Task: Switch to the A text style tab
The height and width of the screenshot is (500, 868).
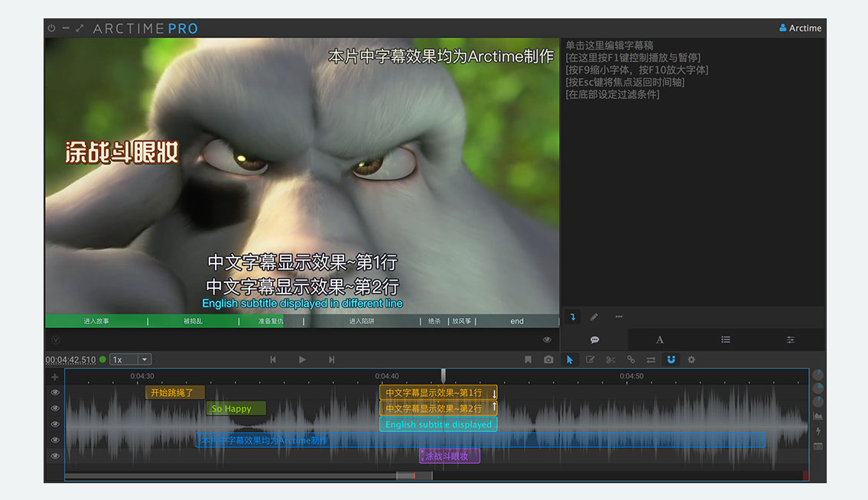Action: [659, 339]
